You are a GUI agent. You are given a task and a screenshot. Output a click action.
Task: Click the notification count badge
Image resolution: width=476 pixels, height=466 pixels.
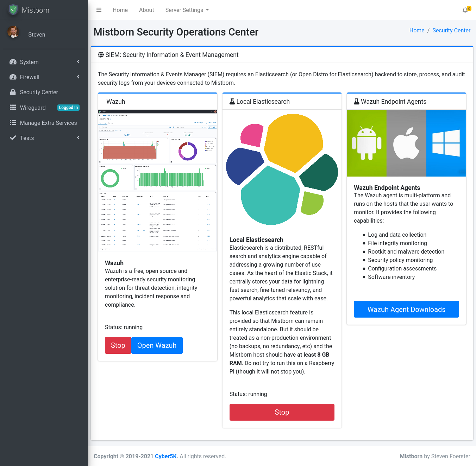coord(469,8)
